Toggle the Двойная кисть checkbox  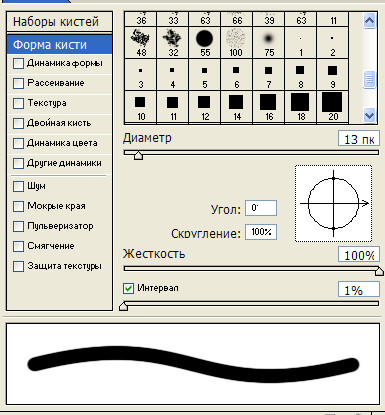tap(18, 123)
